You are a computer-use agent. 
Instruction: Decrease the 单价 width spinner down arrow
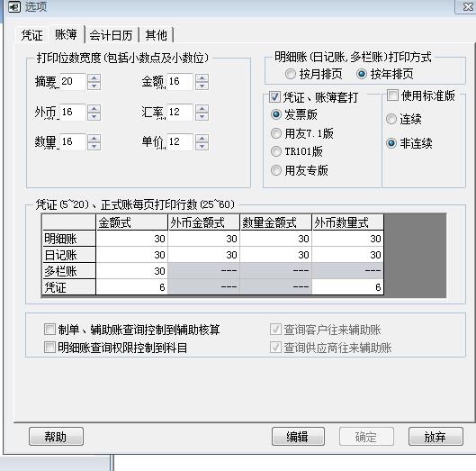click(x=202, y=146)
